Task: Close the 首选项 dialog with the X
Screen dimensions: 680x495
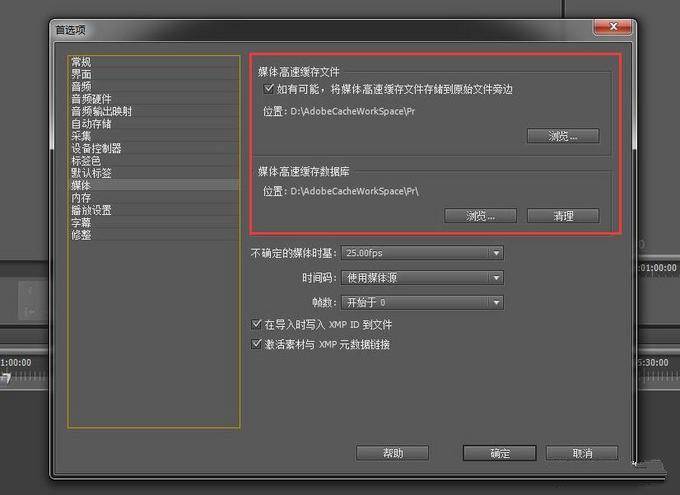Action: [612, 27]
